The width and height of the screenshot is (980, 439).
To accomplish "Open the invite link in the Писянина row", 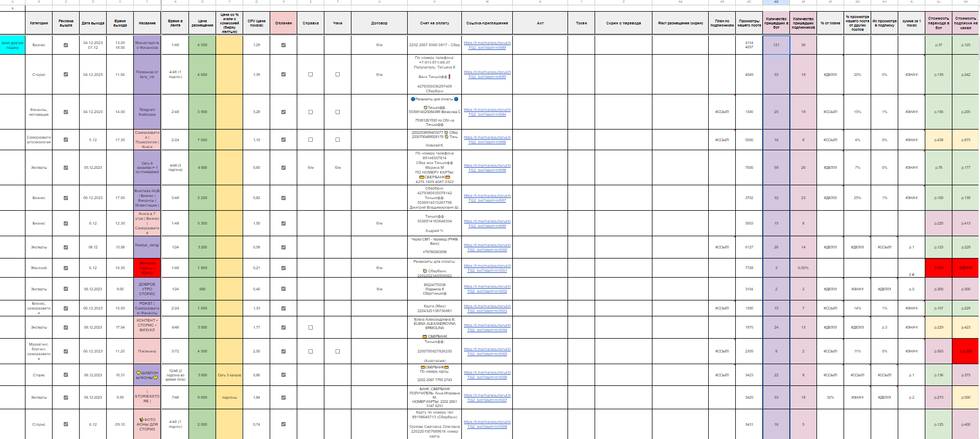I will pyautogui.click(x=487, y=351).
